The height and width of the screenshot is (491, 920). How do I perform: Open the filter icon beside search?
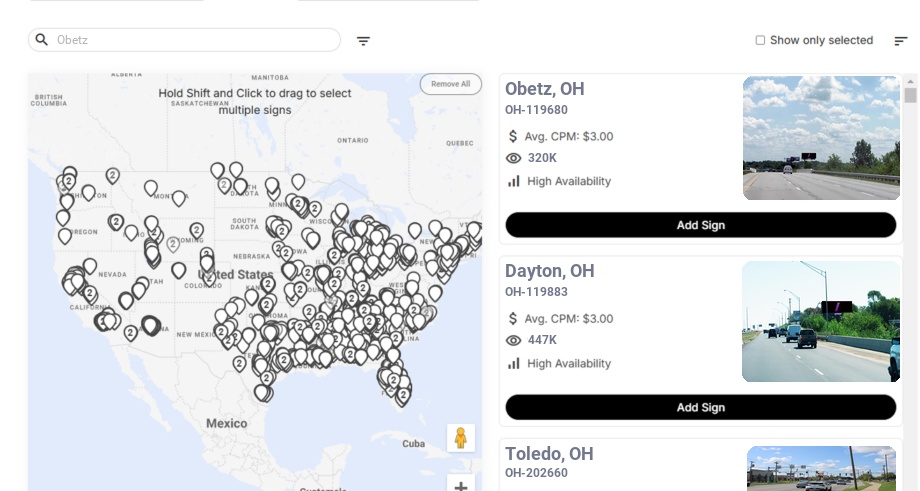pyautogui.click(x=363, y=41)
